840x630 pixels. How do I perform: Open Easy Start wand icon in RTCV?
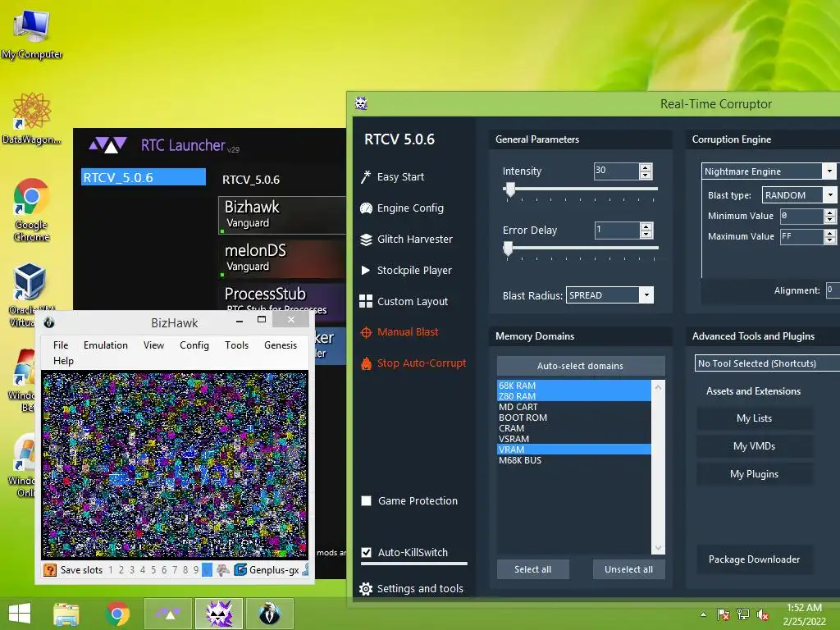click(366, 177)
